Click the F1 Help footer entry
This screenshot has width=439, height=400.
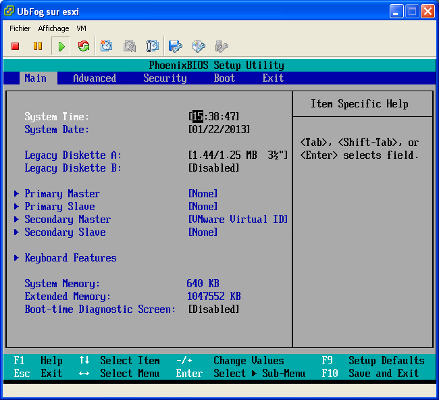(x=38, y=360)
